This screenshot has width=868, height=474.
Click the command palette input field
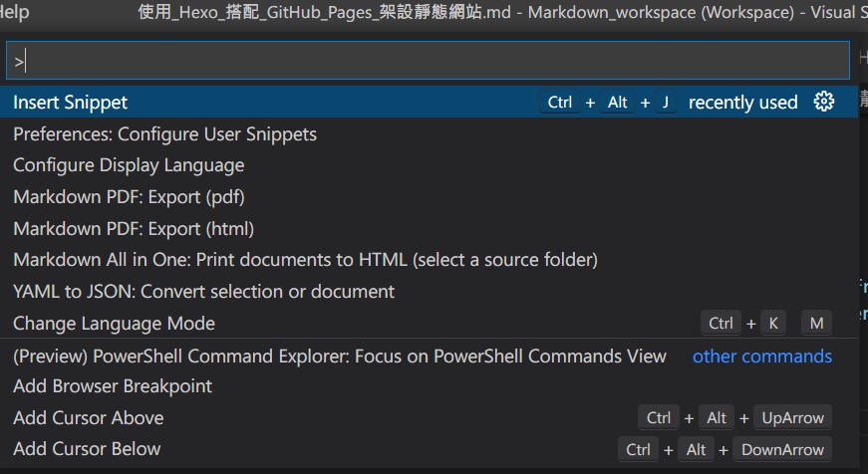(428, 60)
